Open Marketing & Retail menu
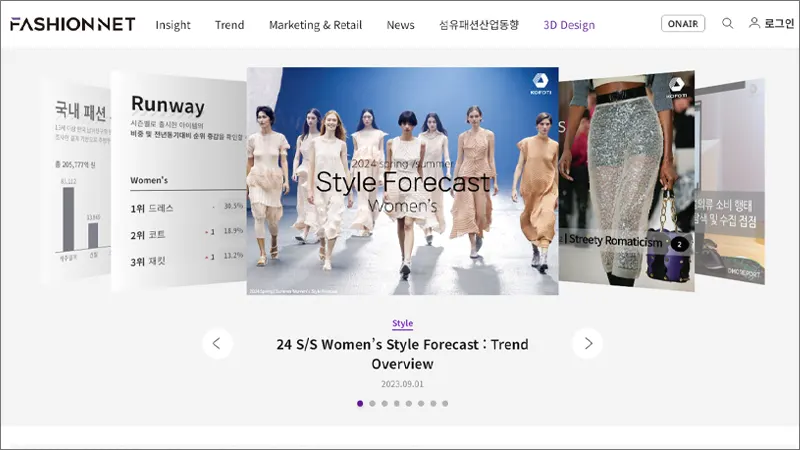The height and width of the screenshot is (450, 800). 315,24
